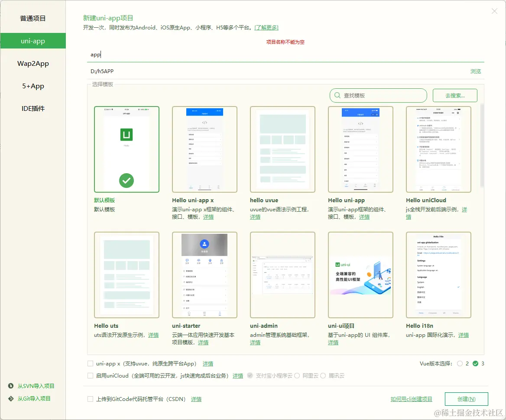
Task: Select the Hello uts template thumbnail
Action: click(126, 275)
